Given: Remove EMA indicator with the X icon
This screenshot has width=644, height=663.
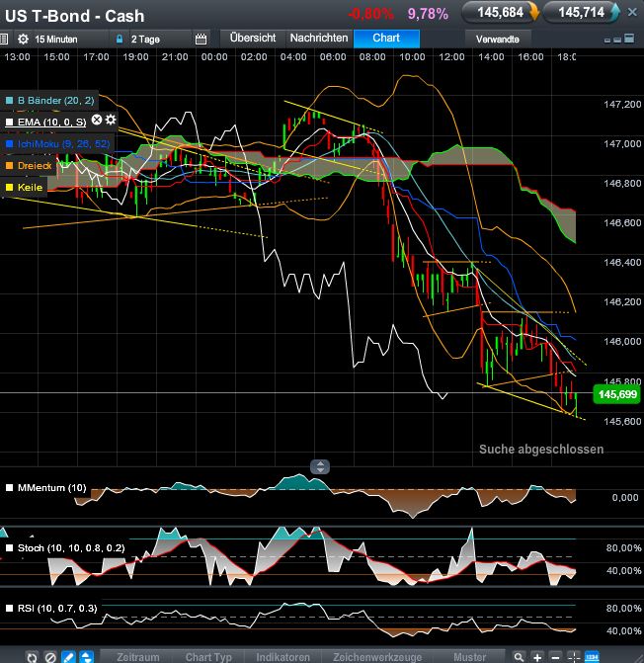Looking at the screenshot, I should tap(97, 120).
